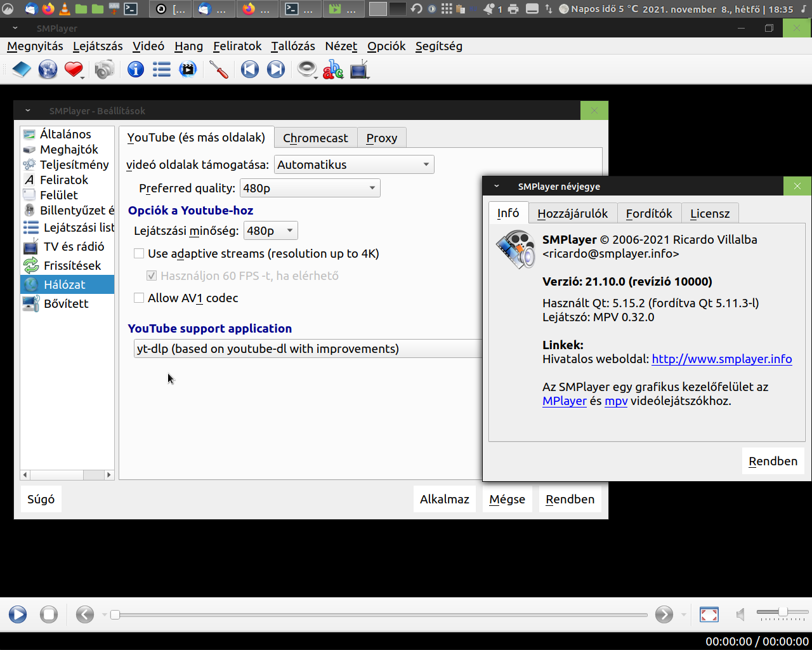The height and width of the screenshot is (650, 812).
Task: Expand the heart favorites dropdown arrow
Action: click(x=83, y=77)
